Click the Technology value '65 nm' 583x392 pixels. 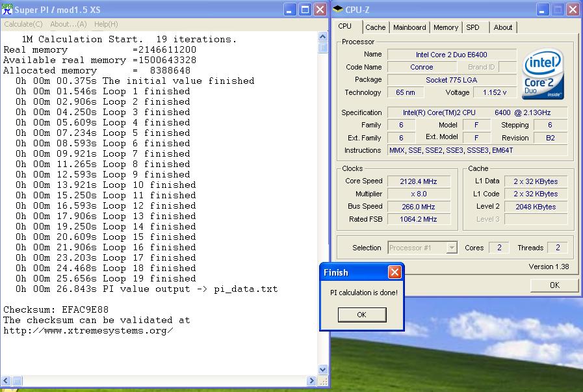(x=406, y=92)
